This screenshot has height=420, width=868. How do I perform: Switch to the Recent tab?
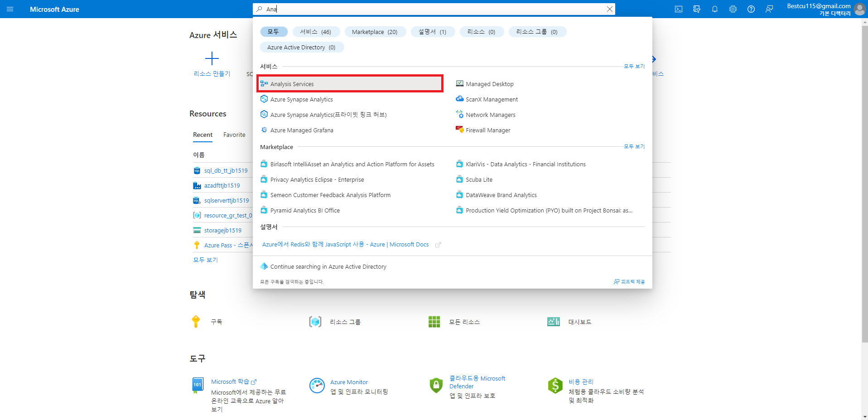pyautogui.click(x=203, y=135)
